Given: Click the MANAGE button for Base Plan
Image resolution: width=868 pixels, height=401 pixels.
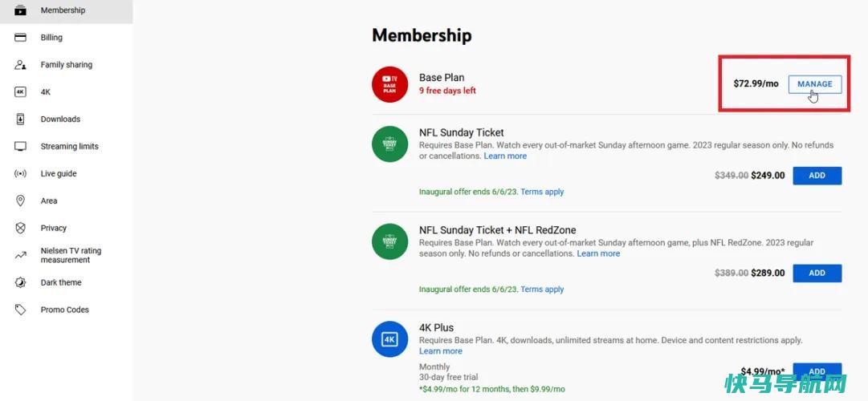Looking at the screenshot, I should [x=815, y=84].
